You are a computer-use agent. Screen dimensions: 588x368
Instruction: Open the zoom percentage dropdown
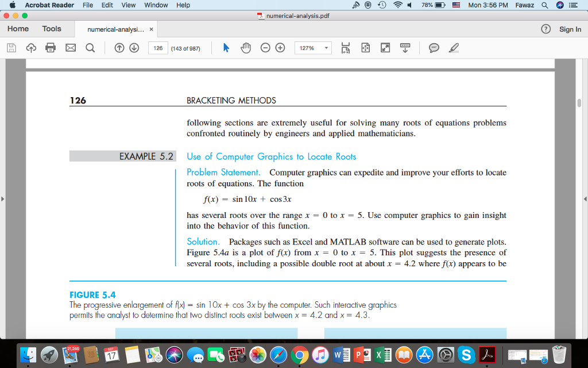326,48
